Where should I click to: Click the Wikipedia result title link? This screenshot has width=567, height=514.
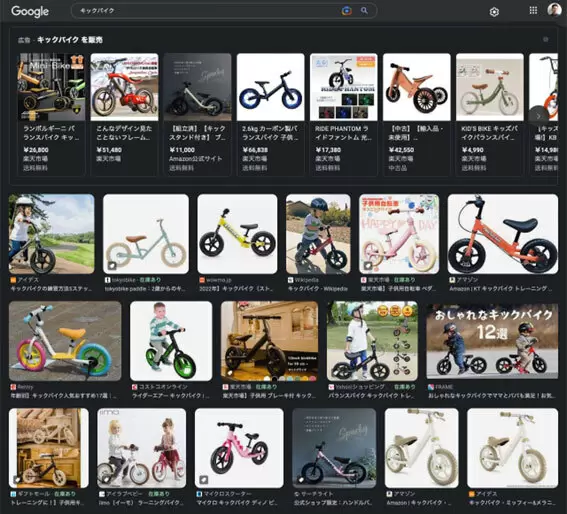pyautogui.click(x=317, y=289)
